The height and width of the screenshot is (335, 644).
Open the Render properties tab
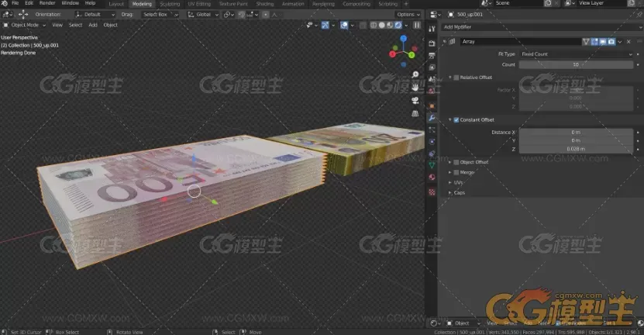(432, 43)
